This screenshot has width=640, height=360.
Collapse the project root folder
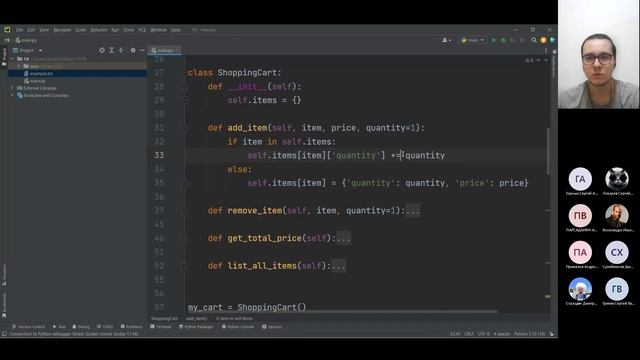click(x=12, y=59)
